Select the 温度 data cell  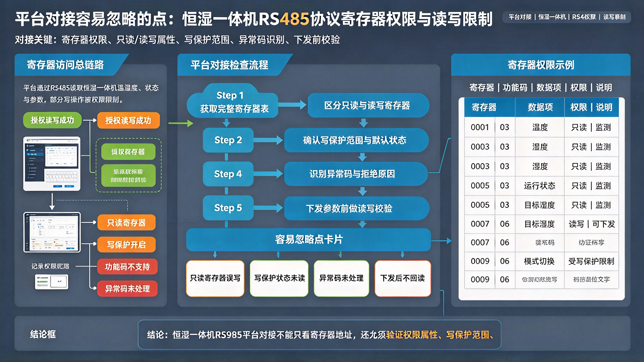tap(540, 127)
